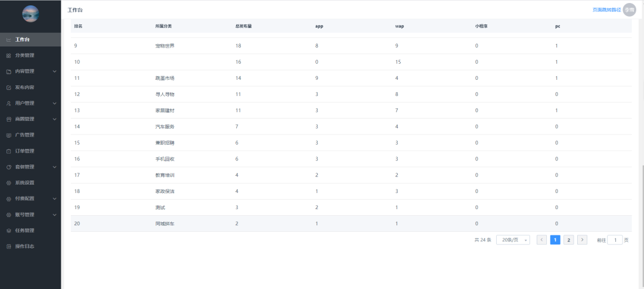Viewport: 644px width, 289px height.
Task: Click the 商圈管理 shop icon
Action: click(8, 119)
